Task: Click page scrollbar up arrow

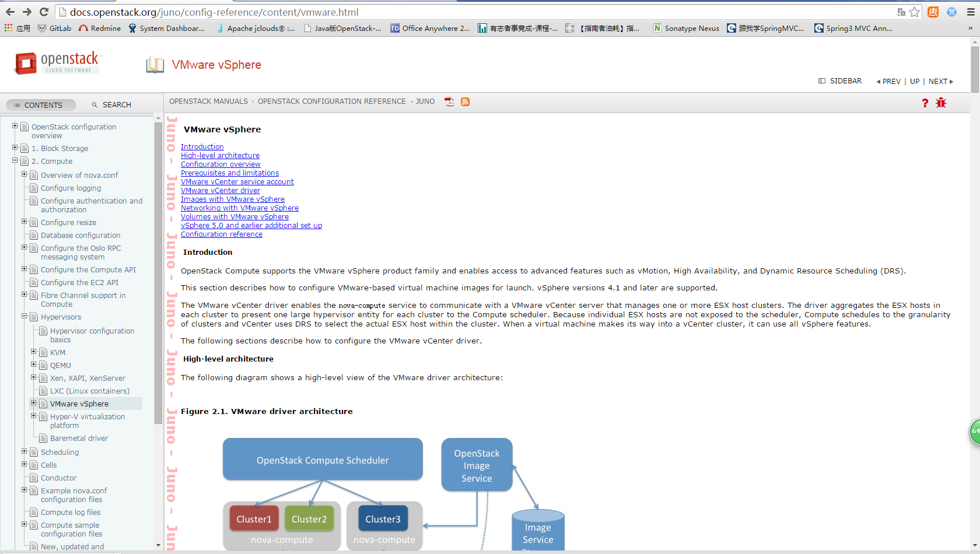Action: tap(975, 42)
